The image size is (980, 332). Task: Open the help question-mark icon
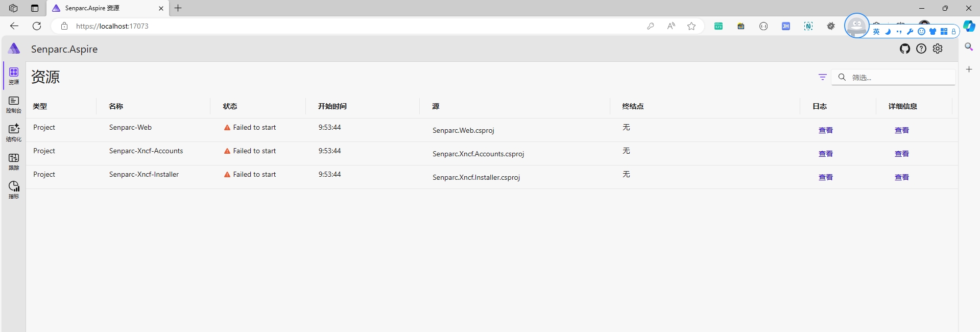click(921, 49)
